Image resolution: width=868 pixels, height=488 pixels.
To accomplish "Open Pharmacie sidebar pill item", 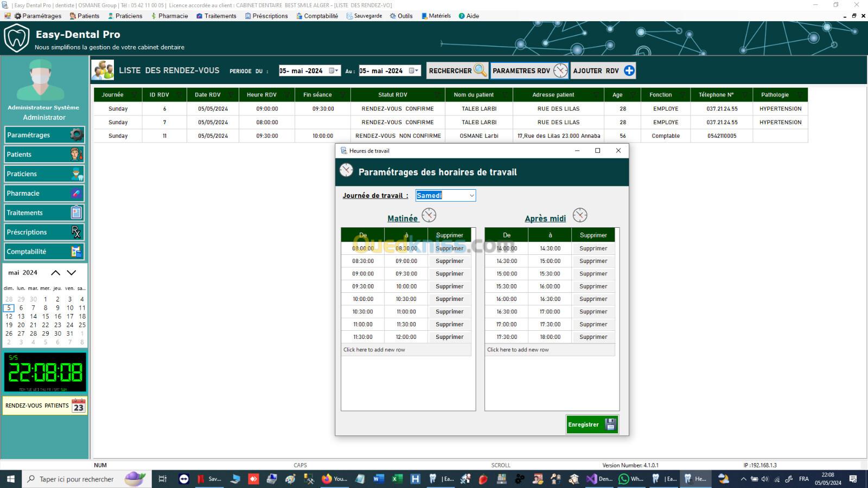I will pos(44,194).
